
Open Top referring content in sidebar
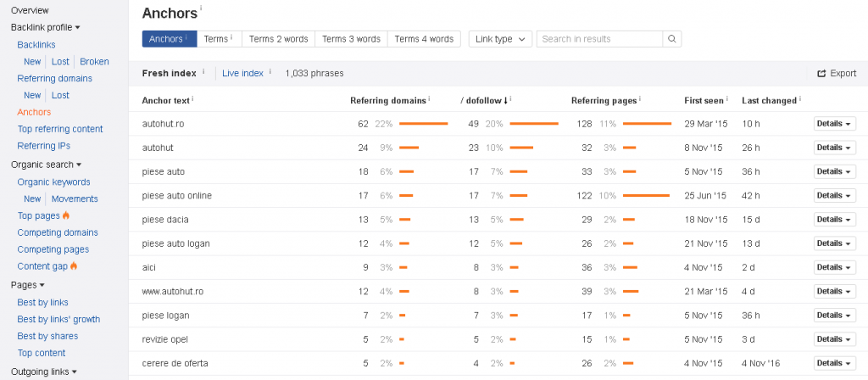tap(60, 129)
